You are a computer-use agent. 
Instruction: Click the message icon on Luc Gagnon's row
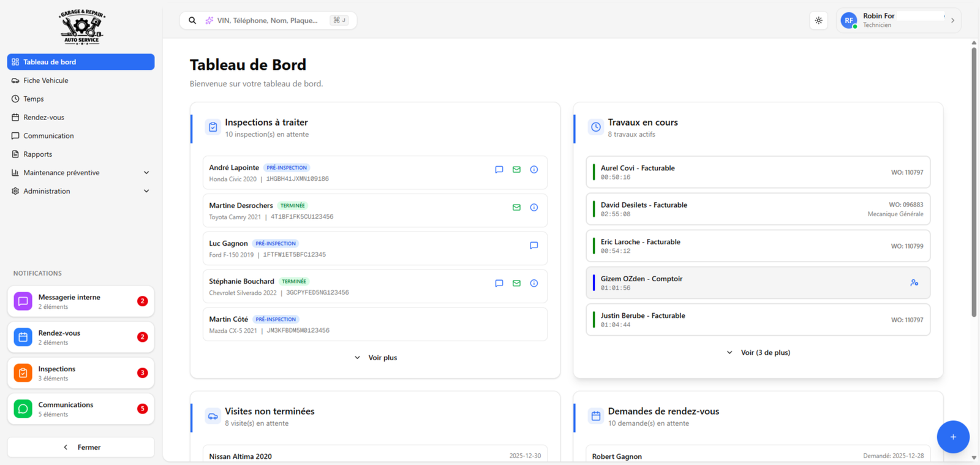tap(534, 246)
